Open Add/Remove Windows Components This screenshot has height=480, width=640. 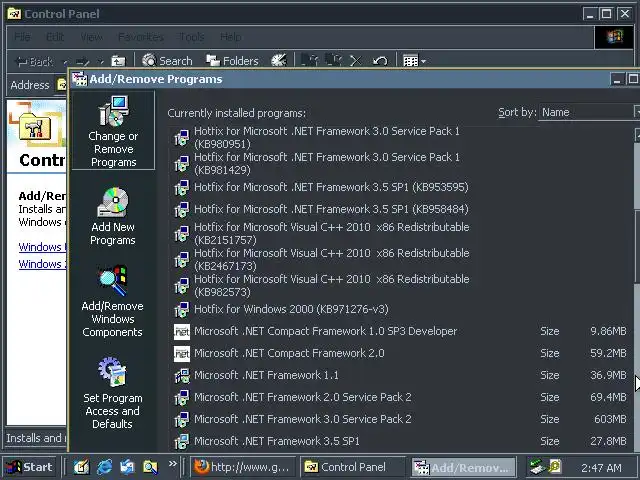(113, 301)
